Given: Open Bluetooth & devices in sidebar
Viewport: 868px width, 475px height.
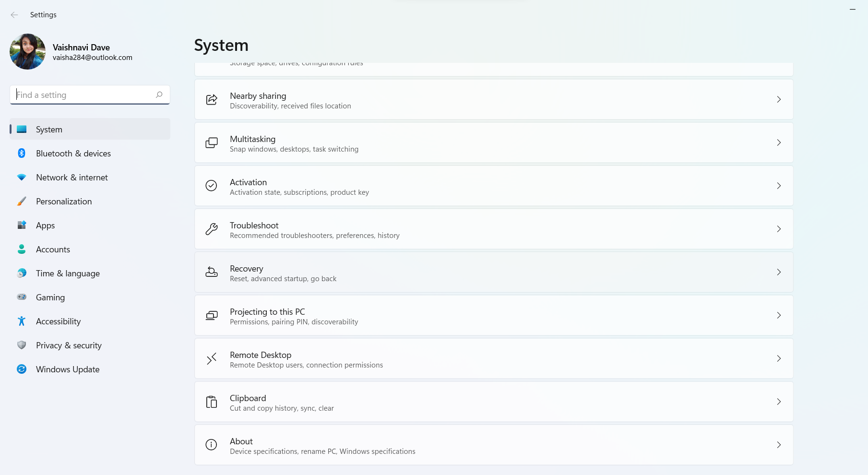Looking at the screenshot, I should pos(73,154).
